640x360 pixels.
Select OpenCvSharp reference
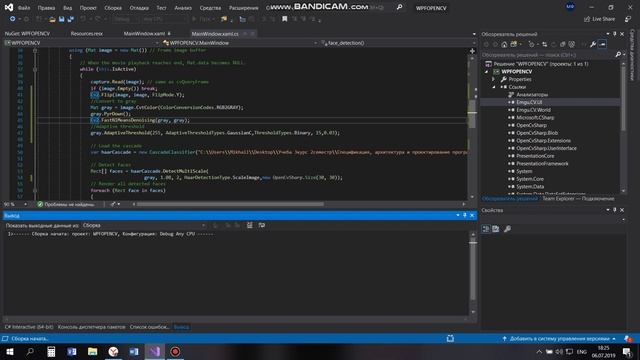coord(531,125)
